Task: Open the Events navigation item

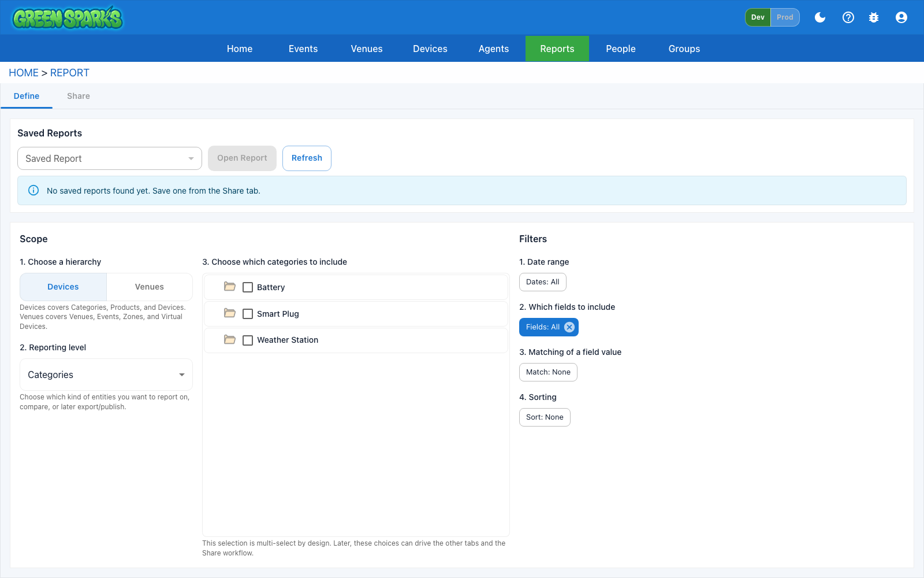Action: click(x=303, y=49)
